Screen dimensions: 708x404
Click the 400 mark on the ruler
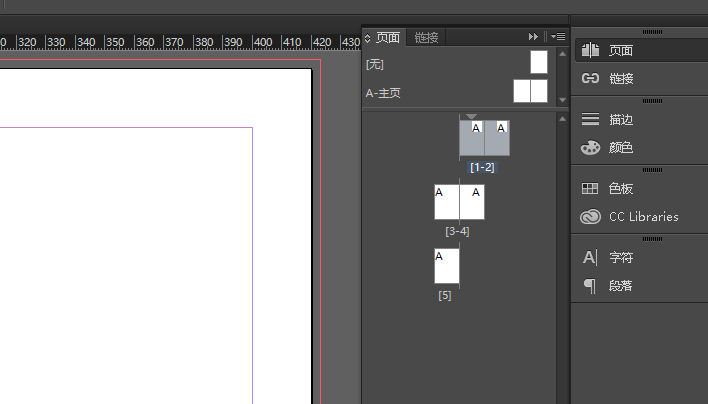(x=263, y=42)
